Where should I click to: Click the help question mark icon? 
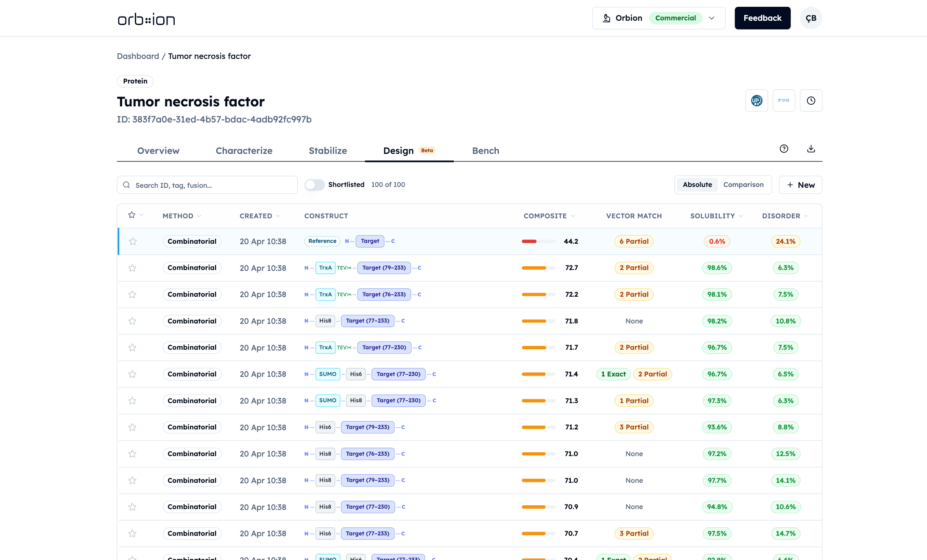(784, 149)
